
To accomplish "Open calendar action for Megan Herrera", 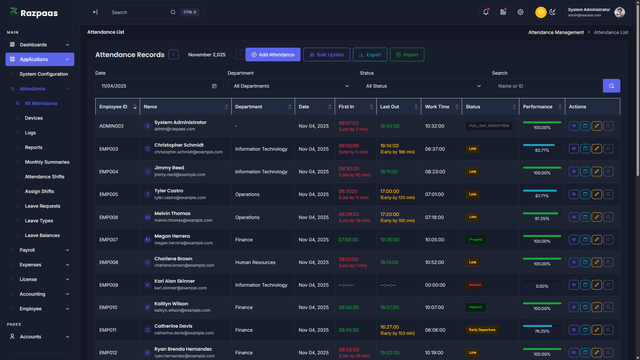I will [x=585, y=240].
